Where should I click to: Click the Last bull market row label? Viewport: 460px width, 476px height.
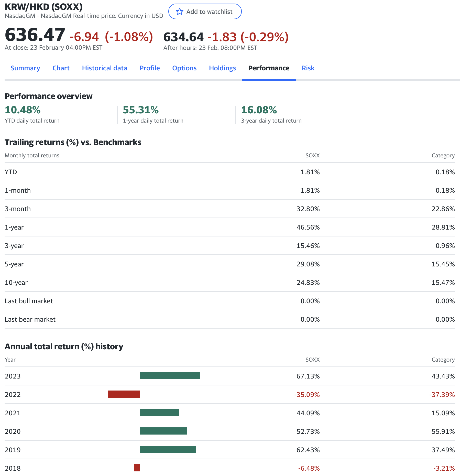coord(29,301)
